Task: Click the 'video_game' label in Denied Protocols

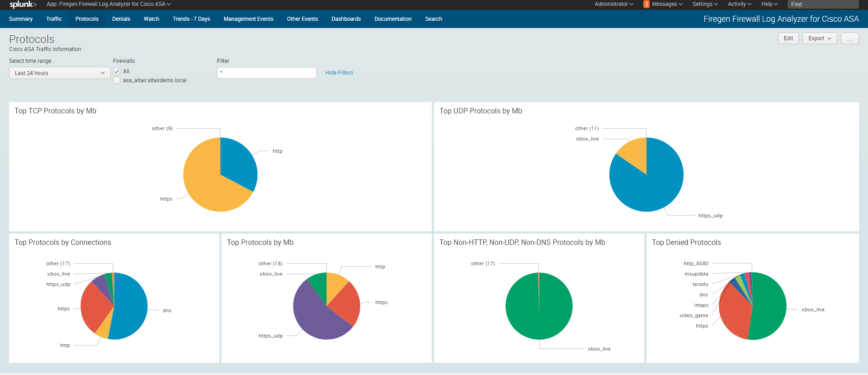Action: (693, 316)
